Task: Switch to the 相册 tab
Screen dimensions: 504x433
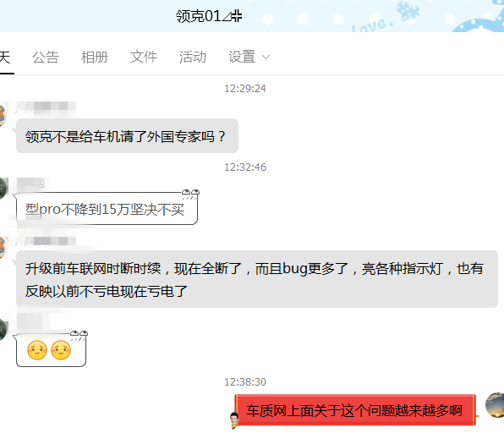Action: [x=95, y=58]
